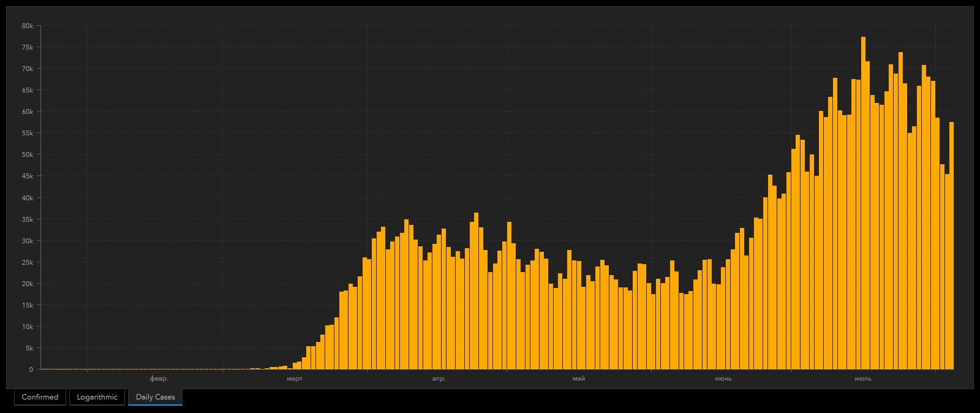Click the '40k' y-axis label
The height and width of the screenshot is (413, 980).
pos(28,198)
